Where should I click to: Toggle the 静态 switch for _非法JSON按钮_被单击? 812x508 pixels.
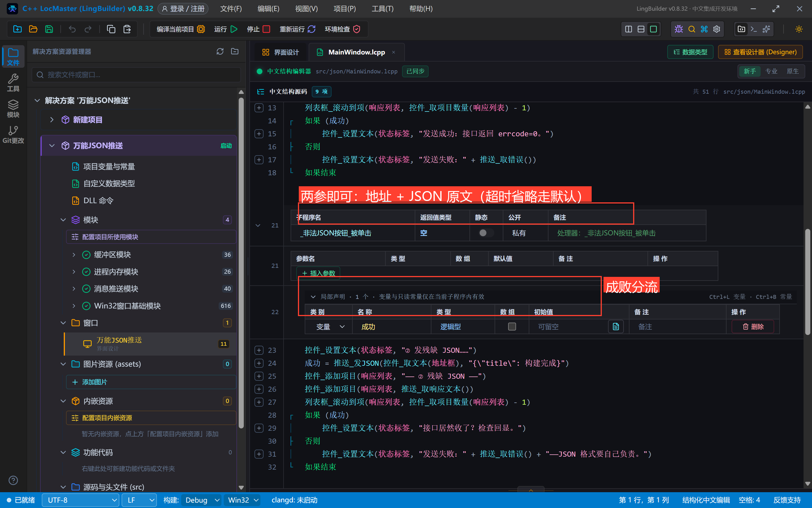point(486,233)
